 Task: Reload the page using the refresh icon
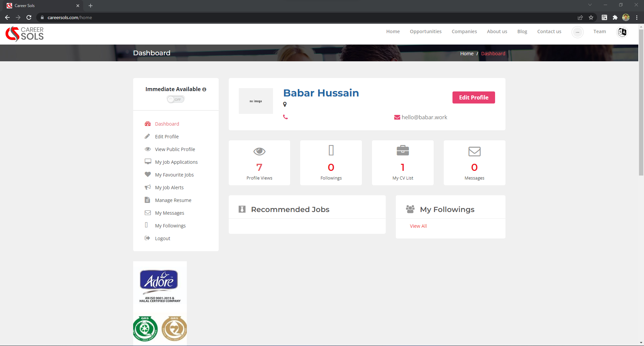pos(29,17)
